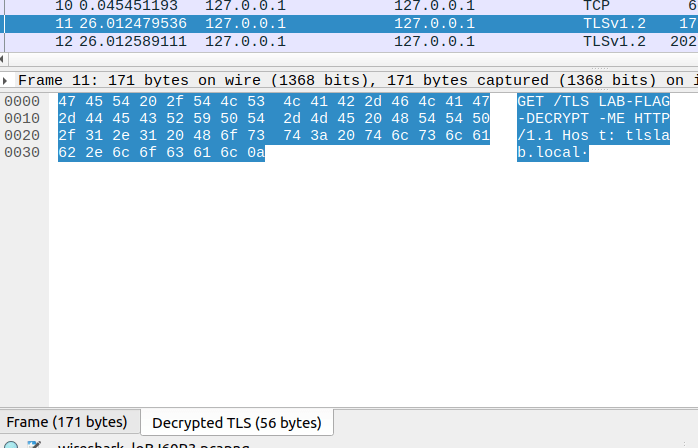Select the Decrypted TLS (56 bytes) tab
Screen dimensions: 698x448
click(x=237, y=423)
